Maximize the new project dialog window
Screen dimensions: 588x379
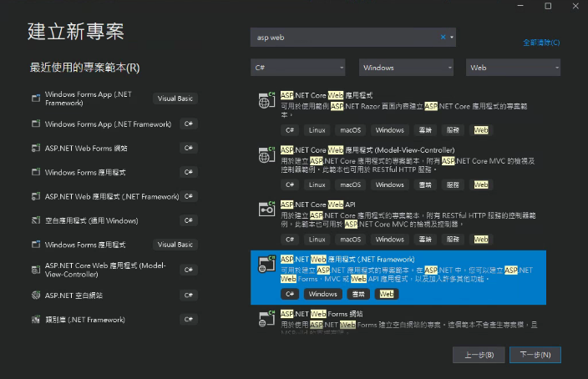tap(548, 6)
